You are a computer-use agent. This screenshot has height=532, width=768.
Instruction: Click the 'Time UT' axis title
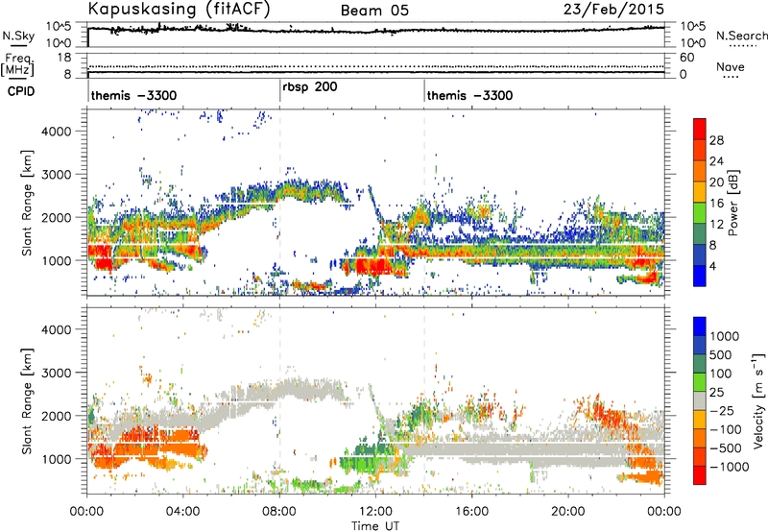[x=375, y=526]
